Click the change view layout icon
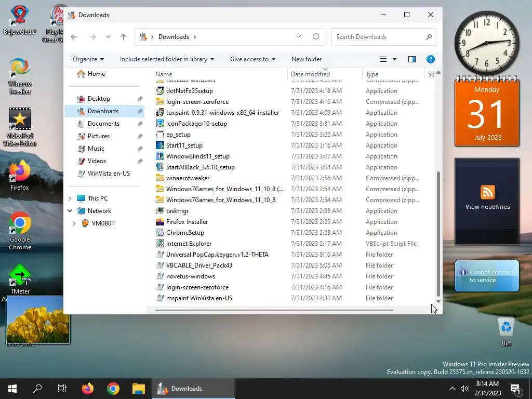The width and height of the screenshot is (532, 399). pyautogui.click(x=383, y=59)
